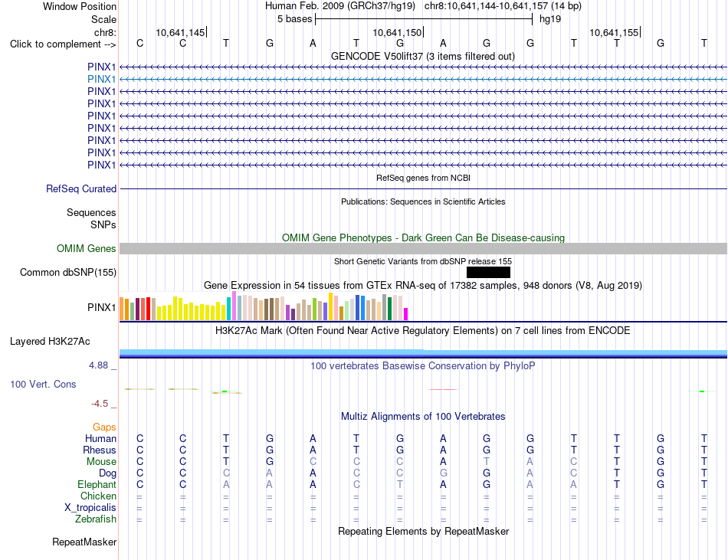Screen dimensions: 728x560
Task: Click the 'RefSeq genes from NCBI' title
Action: coord(423,178)
